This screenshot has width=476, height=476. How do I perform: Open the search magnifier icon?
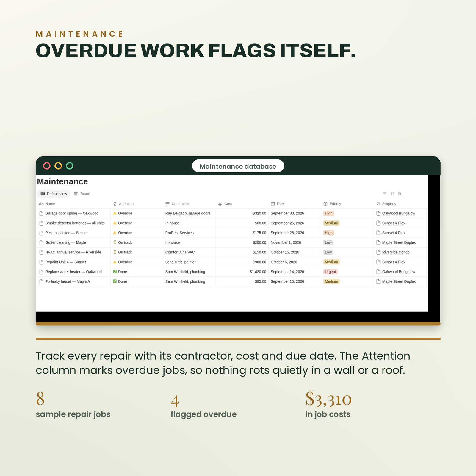point(400,194)
